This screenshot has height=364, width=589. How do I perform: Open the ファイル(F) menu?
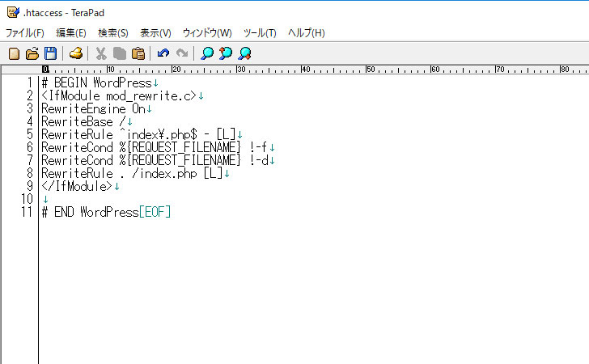point(25,33)
